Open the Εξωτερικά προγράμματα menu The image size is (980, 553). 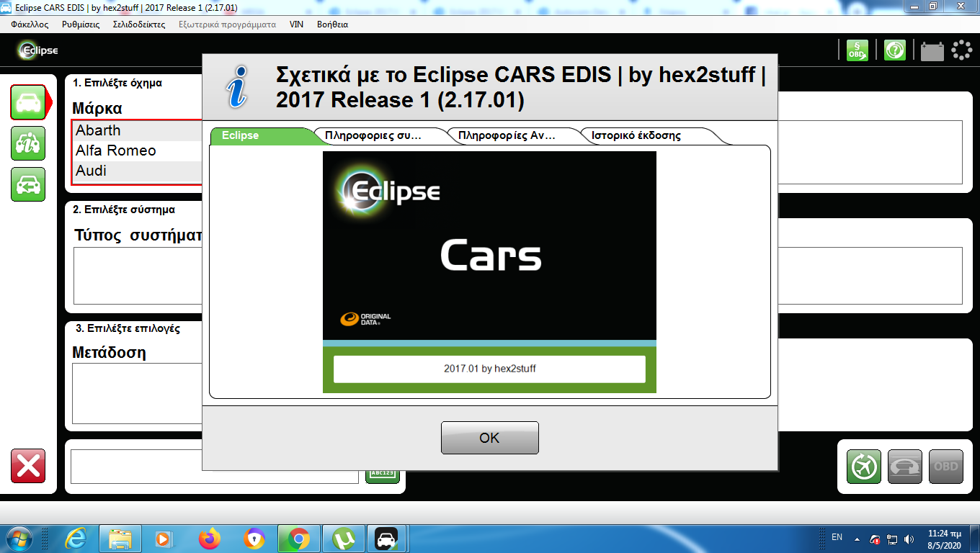[x=227, y=24]
